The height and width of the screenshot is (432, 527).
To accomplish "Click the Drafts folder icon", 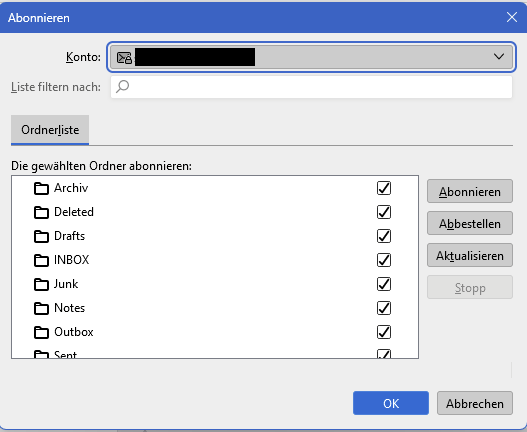I will coord(41,236).
